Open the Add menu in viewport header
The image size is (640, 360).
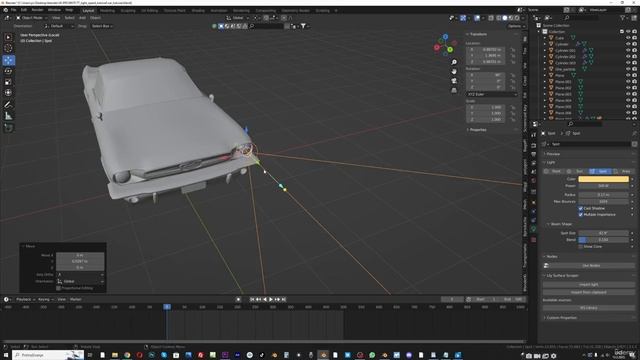82,18
